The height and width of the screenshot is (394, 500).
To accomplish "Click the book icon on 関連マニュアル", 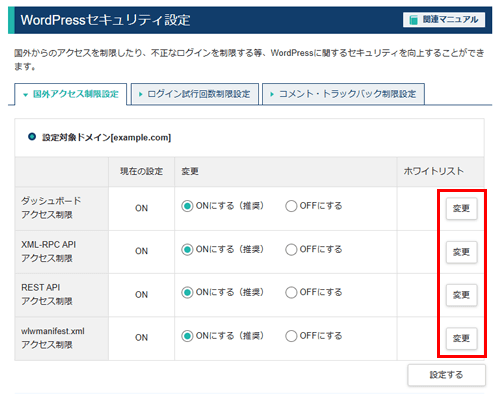I will click(x=413, y=20).
